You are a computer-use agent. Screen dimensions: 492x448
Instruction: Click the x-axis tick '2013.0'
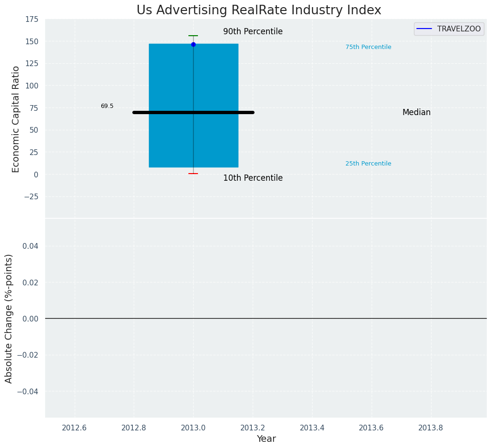tap(193, 428)
